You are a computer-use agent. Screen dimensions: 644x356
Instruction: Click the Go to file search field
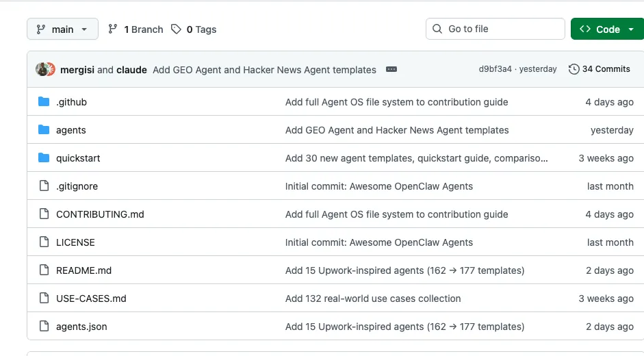(495, 29)
